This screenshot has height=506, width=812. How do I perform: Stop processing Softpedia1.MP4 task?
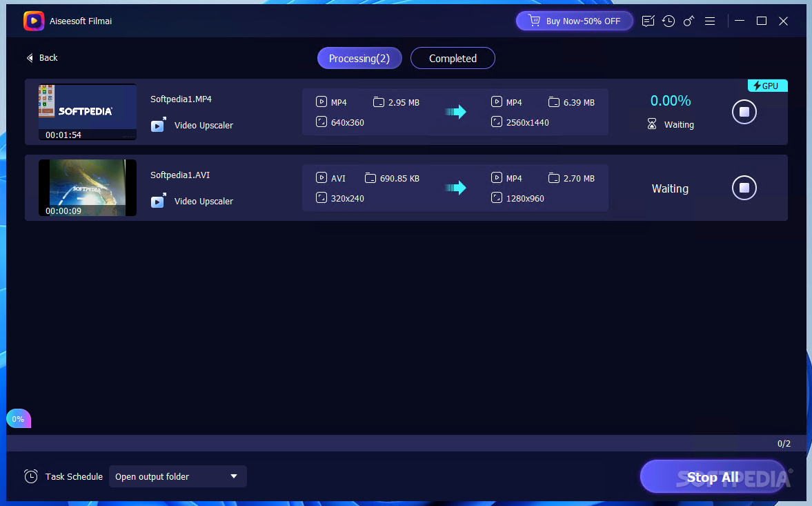(744, 112)
